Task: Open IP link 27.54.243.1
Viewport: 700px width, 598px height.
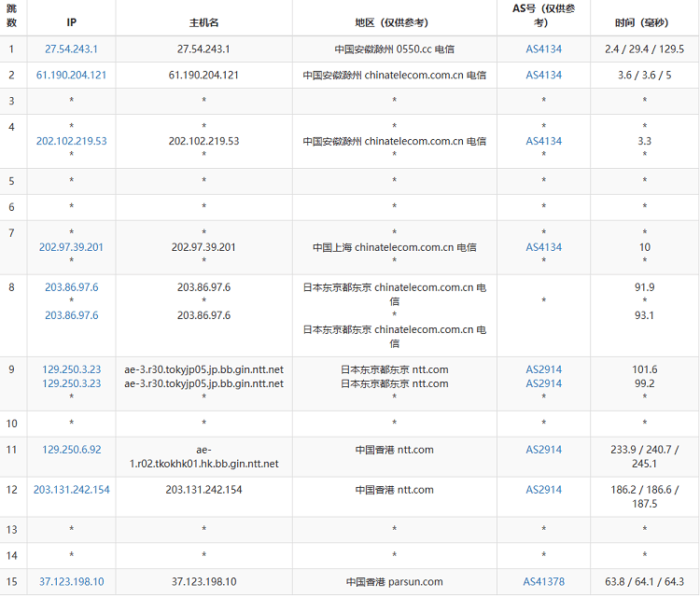Action: 72,49
